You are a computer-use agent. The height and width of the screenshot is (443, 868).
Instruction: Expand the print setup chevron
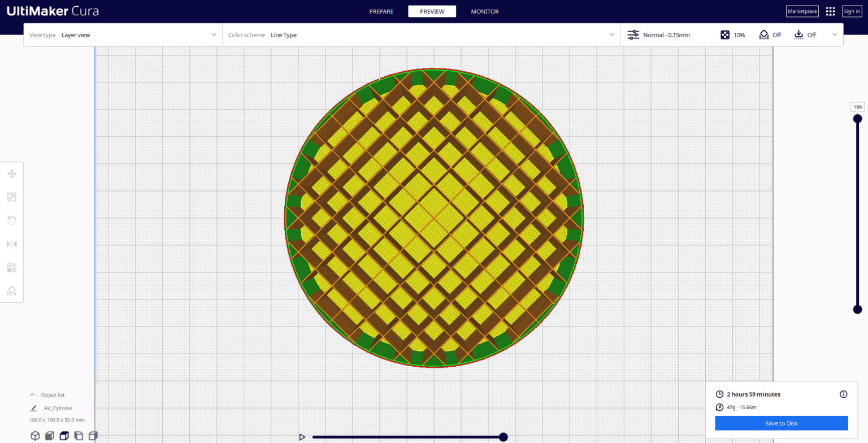tap(835, 34)
